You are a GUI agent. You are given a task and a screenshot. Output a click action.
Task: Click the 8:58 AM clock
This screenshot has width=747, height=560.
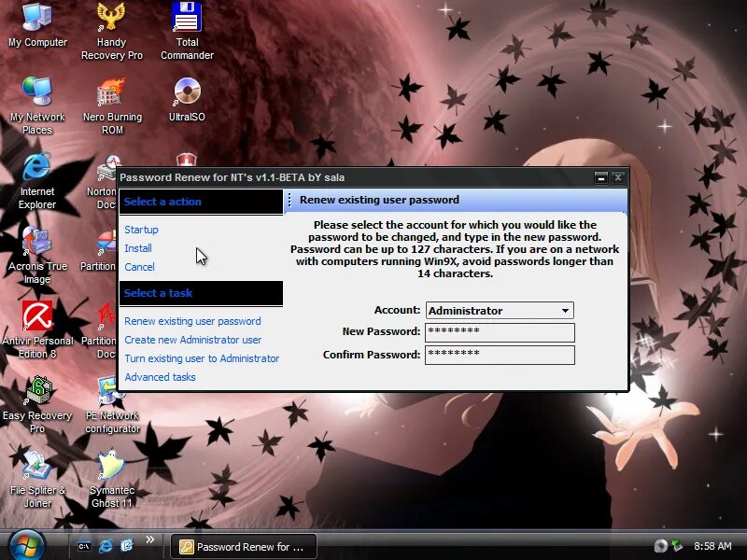pos(712,546)
